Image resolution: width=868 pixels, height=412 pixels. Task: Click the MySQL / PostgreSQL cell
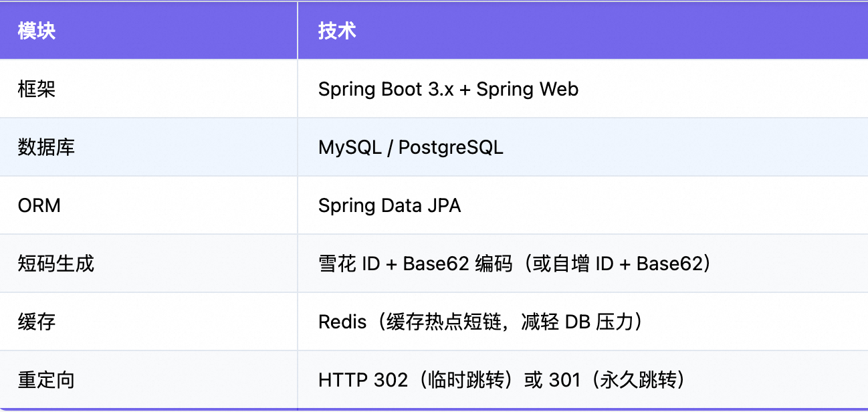coord(582,147)
